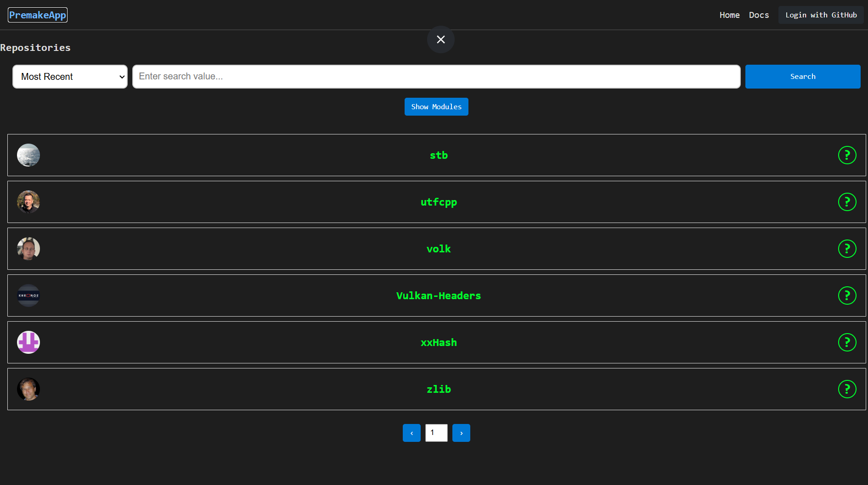Navigate to Home
Viewport: 868px width, 485px height.
point(729,15)
